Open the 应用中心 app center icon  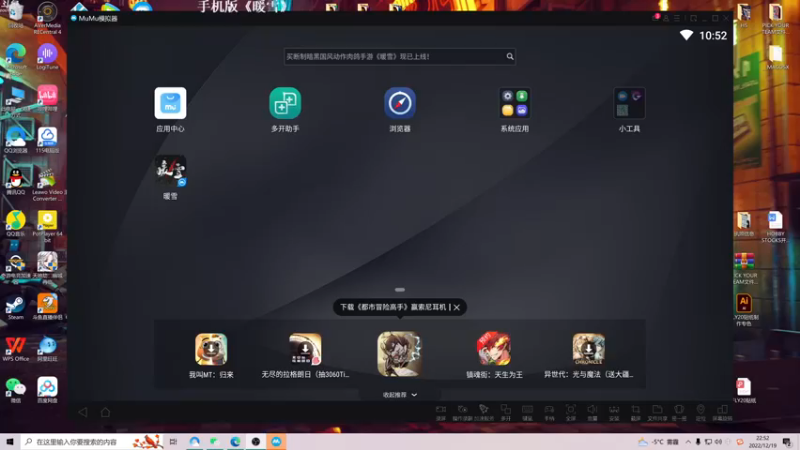coord(170,104)
